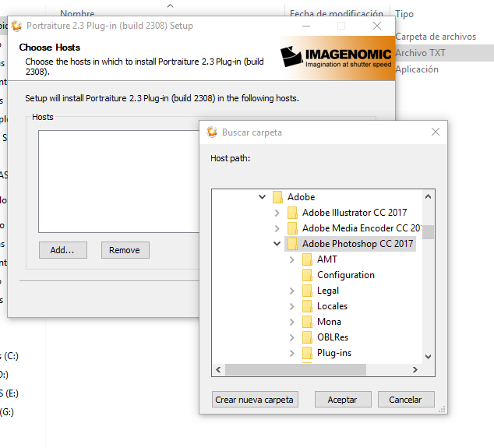This screenshot has height=448, width=494.
Task: Click the Add... button in Hosts
Action: 62,250
